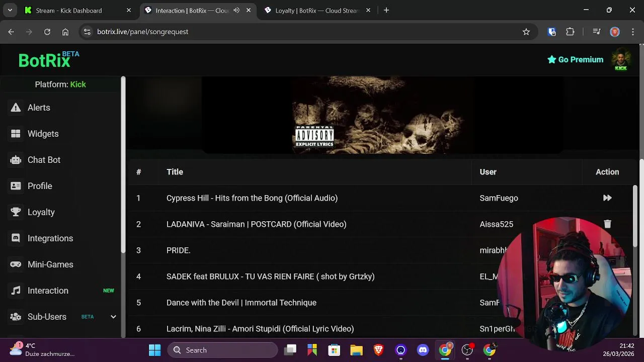Screen dimensions: 644x362
Task: Open the media control toolbar icon
Action: click(597, 32)
